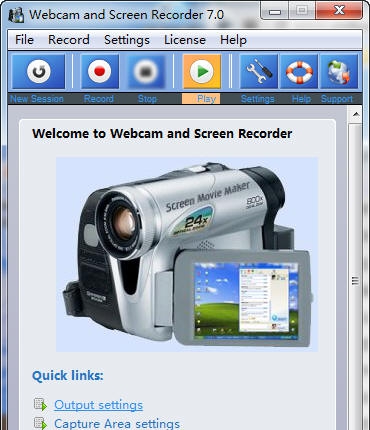The height and width of the screenshot is (430, 370).
Task: Minimize the Webcam and Screen Recorder window
Action: pos(275,11)
